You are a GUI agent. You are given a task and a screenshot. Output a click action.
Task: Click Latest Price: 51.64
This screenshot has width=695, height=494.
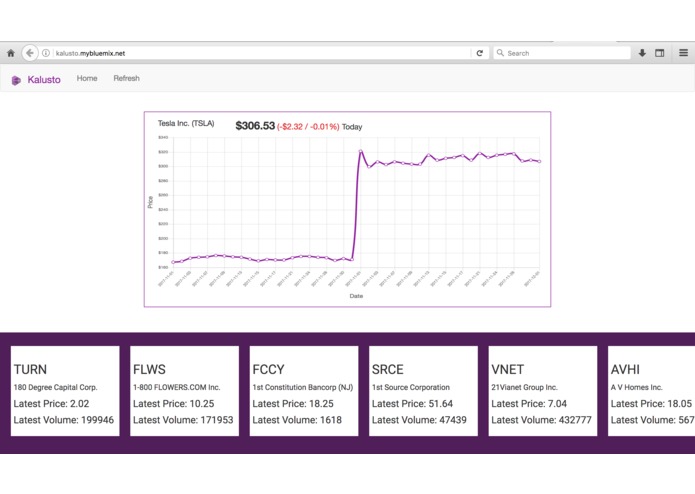413,404
